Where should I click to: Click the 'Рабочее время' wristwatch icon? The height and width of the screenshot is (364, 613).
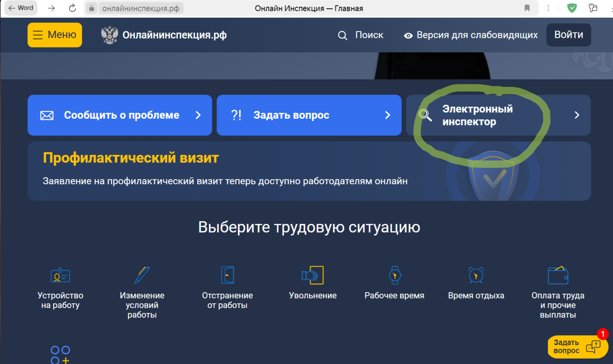(395, 275)
